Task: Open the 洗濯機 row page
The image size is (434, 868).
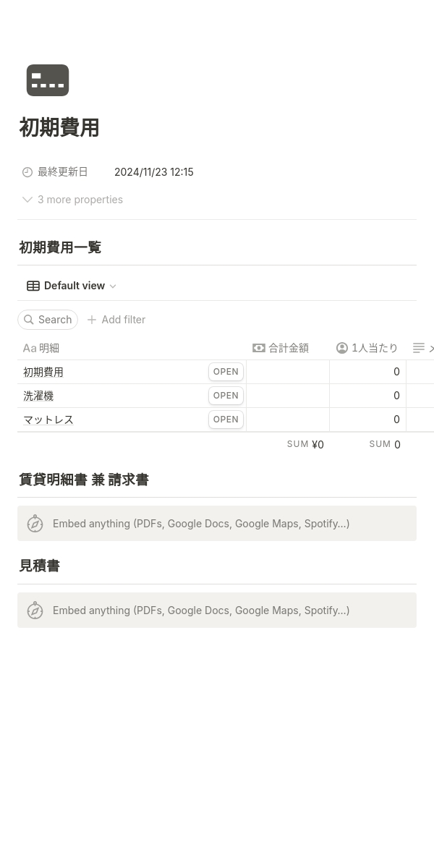Action: click(226, 396)
